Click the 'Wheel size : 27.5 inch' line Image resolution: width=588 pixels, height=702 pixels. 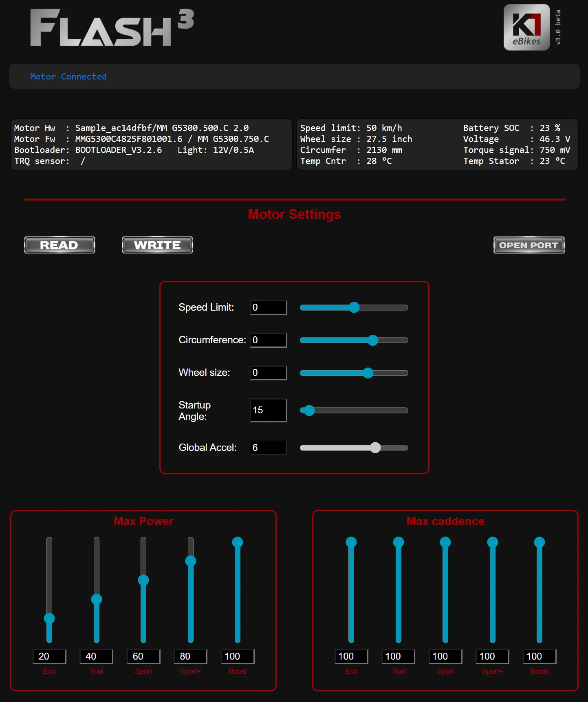(x=356, y=139)
